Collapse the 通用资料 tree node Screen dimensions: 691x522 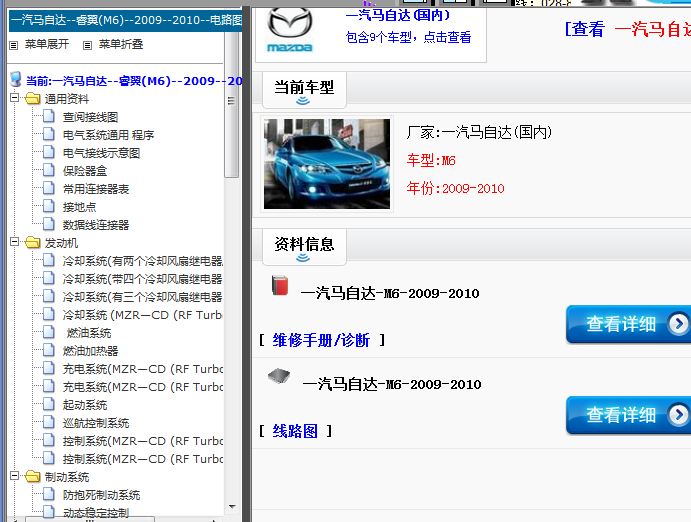pyautogui.click(x=15, y=97)
